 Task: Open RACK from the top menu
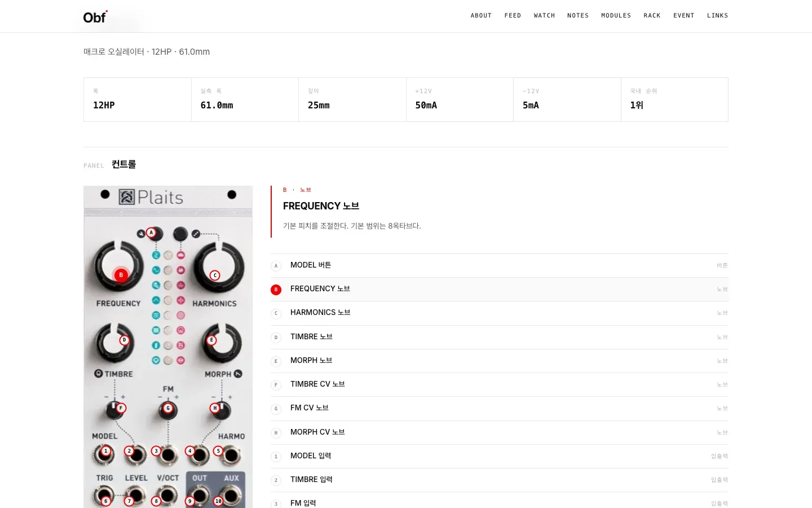(652, 16)
